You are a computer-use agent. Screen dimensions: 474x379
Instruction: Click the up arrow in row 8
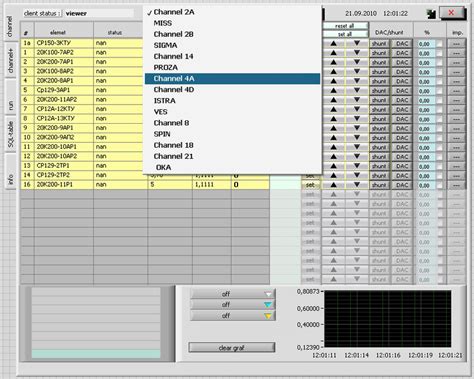point(333,119)
